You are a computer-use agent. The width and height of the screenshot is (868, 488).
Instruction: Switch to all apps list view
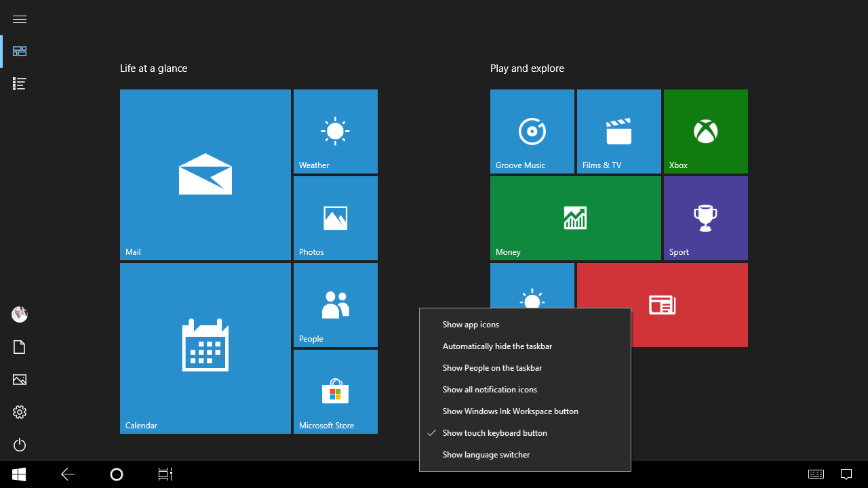[20, 84]
